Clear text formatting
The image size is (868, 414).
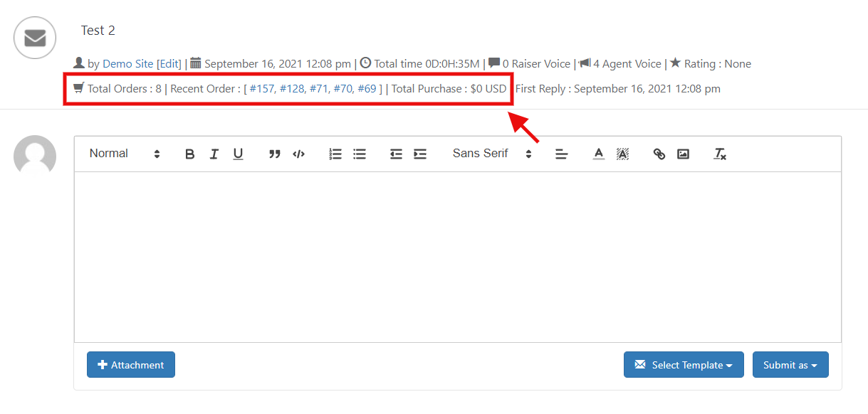tap(720, 154)
